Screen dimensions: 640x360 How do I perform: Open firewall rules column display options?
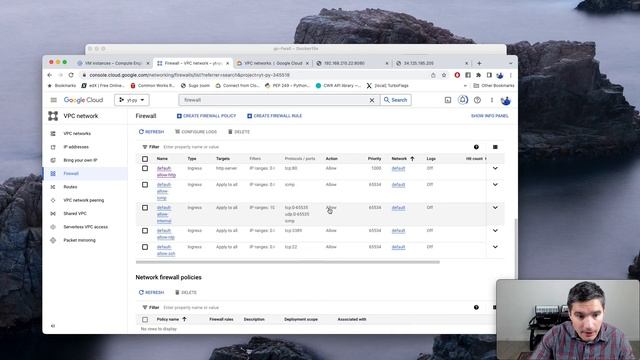[495, 147]
